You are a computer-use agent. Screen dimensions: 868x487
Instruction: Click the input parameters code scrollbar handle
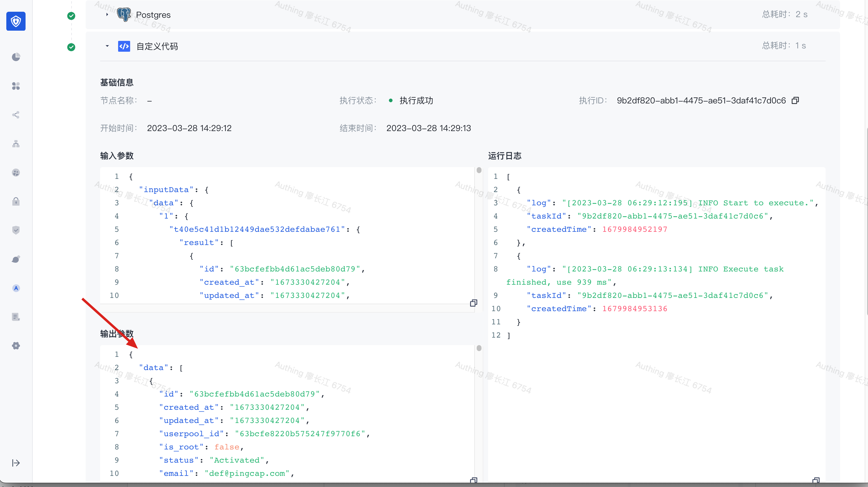[479, 170]
